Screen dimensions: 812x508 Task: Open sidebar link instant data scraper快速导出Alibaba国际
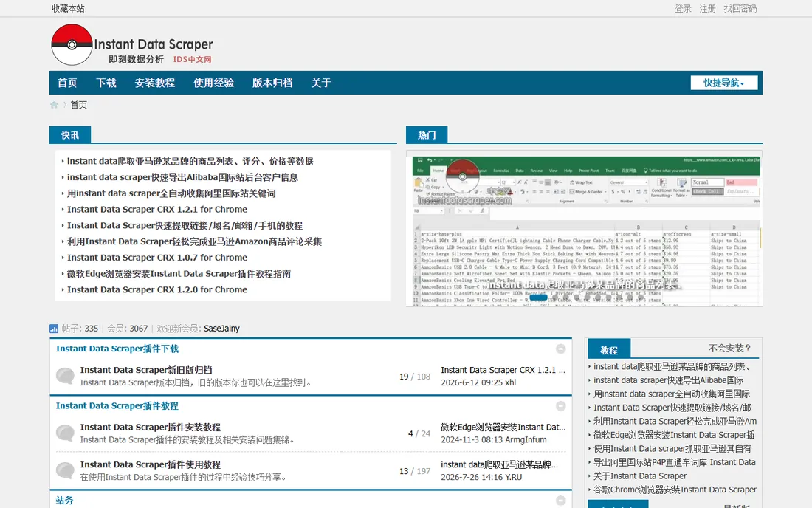coord(668,380)
